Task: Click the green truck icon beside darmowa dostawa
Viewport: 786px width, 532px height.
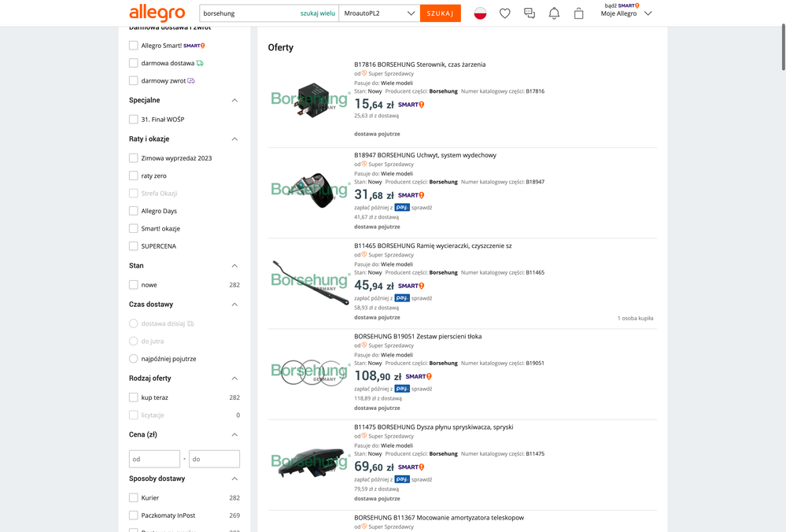Action: pyautogui.click(x=200, y=63)
